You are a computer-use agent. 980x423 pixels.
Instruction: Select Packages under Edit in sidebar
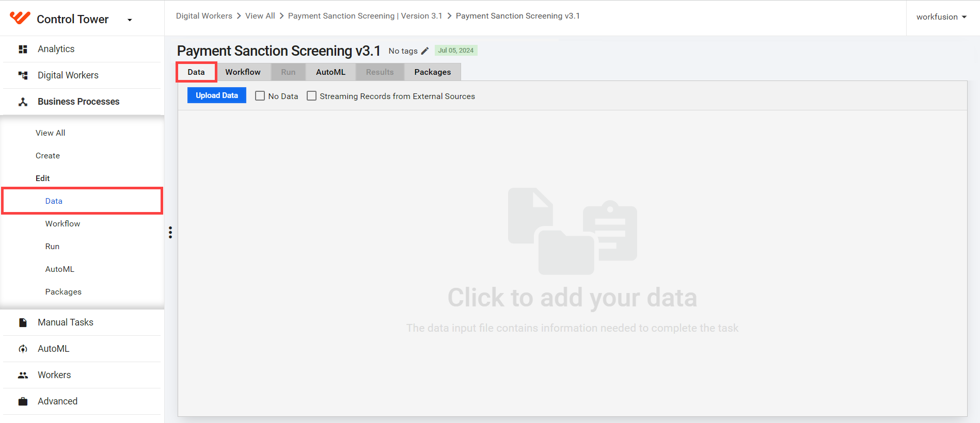point(64,292)
